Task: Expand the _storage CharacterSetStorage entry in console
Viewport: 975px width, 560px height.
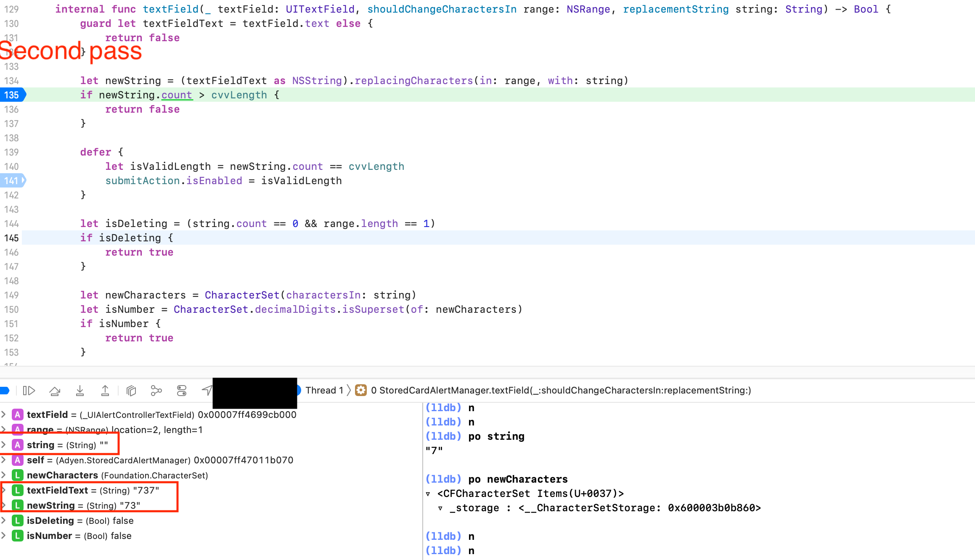Action: pyautogui.click(x=440, y=508)
